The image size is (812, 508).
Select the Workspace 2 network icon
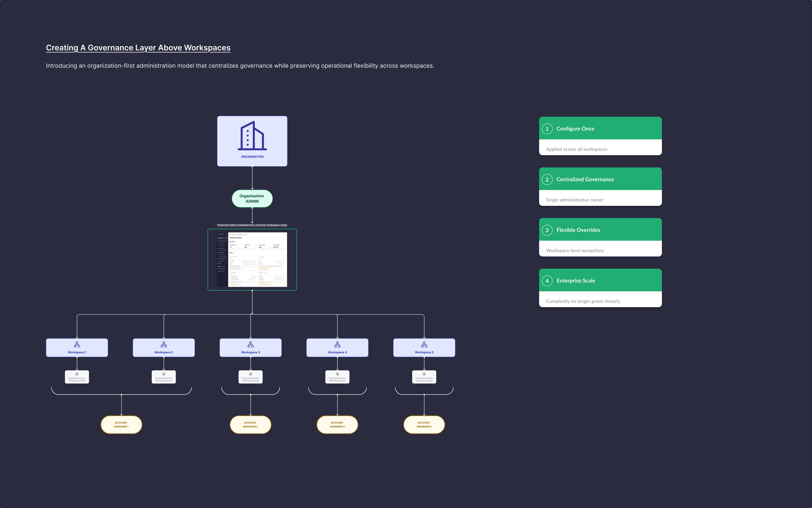coord(164,345)
